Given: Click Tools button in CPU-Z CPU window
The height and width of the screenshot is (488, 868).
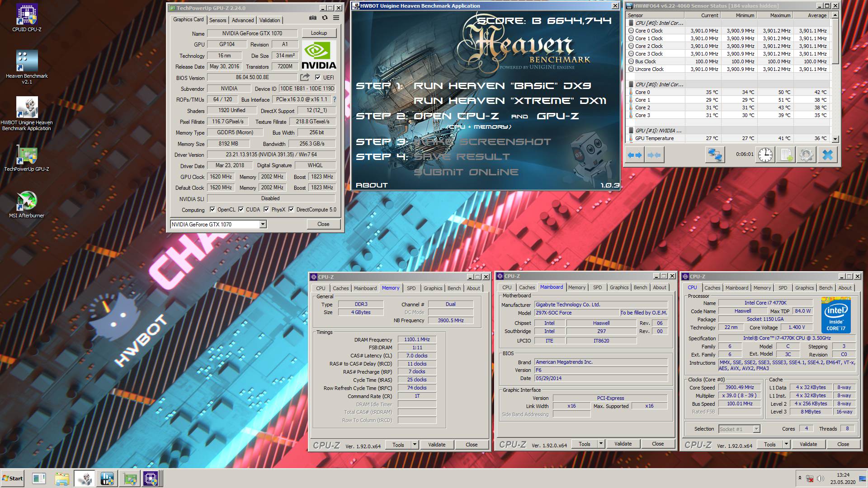Looking at the screenshot, I should 770,444.
